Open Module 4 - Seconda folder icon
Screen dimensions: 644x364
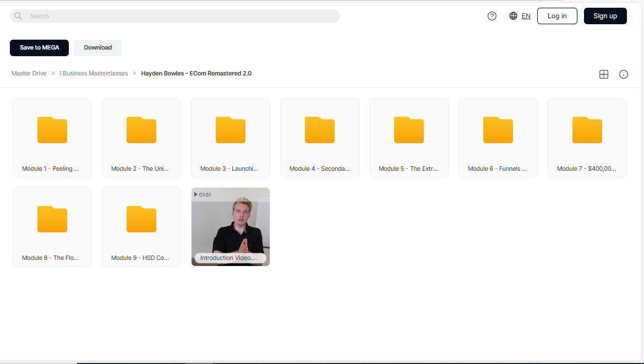click(x=320, y=130)
